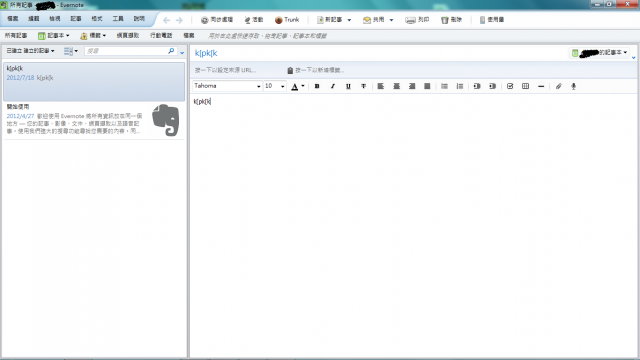The image size is (640, 360).
Task: Click to set the source URL
Action: click(x=226, y=70)
